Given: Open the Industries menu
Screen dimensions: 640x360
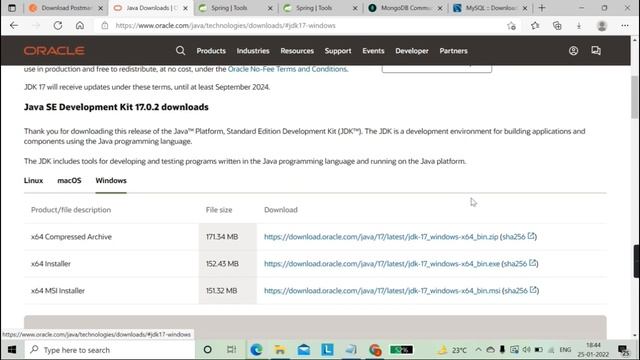Looking at the screenshot, I should click(253, 51).
